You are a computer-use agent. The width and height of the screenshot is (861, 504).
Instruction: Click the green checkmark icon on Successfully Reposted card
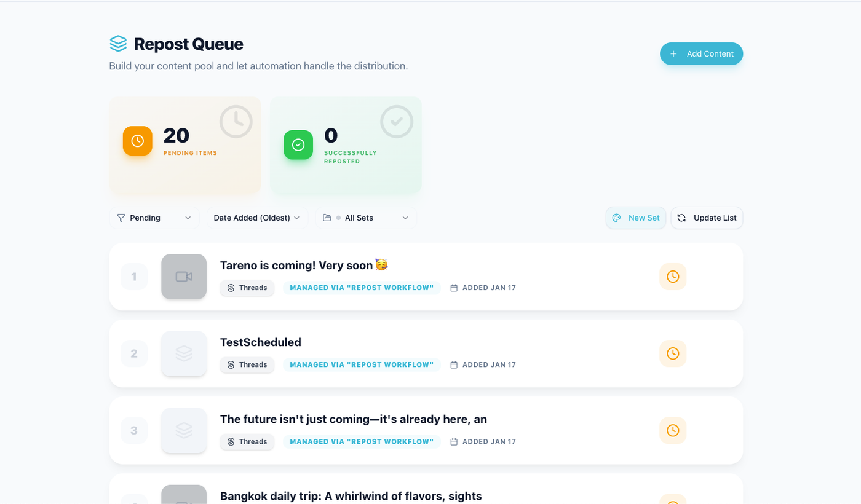(x=298, y=144)
